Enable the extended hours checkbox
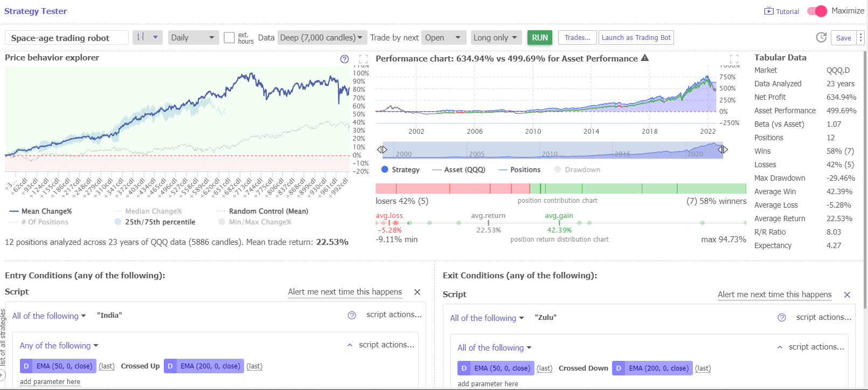The height and width of the screenshot is (390, 868). coord(229,37)
